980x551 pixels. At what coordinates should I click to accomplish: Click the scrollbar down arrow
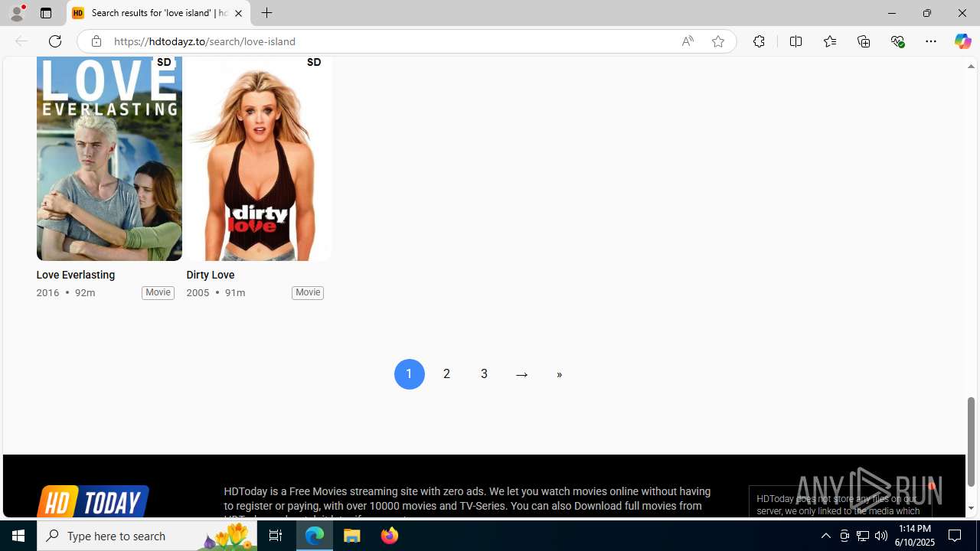click(x=971, y=508)
